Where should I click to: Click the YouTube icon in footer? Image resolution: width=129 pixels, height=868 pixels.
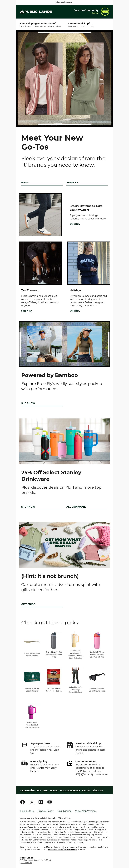point(50,802)
